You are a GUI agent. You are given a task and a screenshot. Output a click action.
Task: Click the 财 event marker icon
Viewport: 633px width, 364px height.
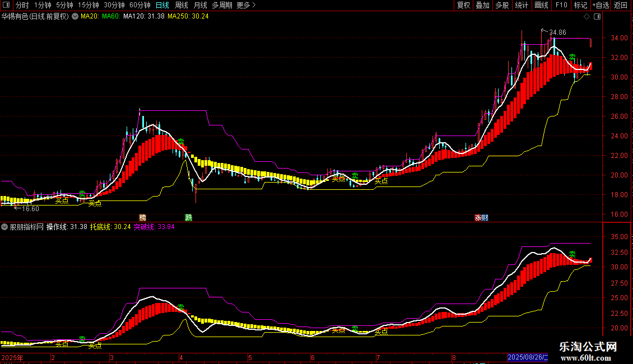[x=485, y=217]
